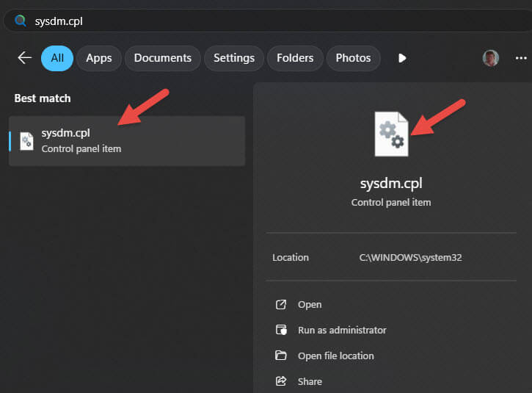Viewport: 532px width, 393px height.
Task: Click the small file icon in best match
Action: (26, 141)
